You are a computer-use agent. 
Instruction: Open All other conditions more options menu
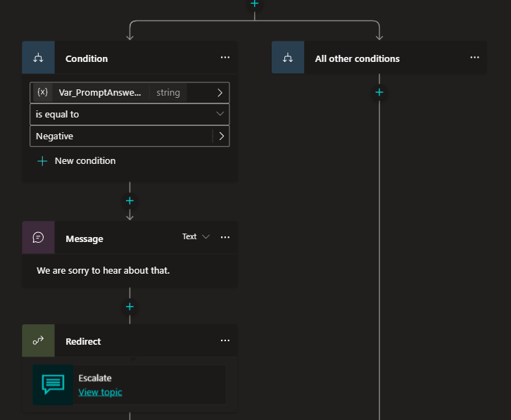(475, 58)
